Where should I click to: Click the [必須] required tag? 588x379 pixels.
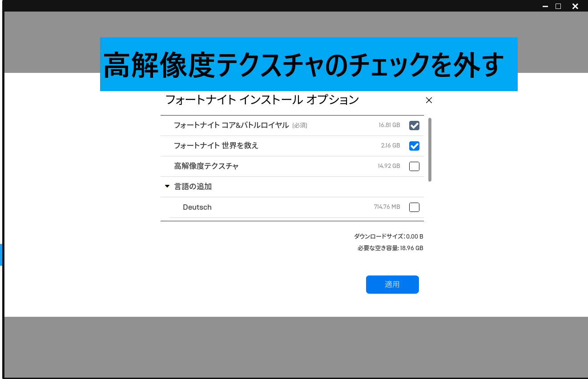(x=300, y=126)
